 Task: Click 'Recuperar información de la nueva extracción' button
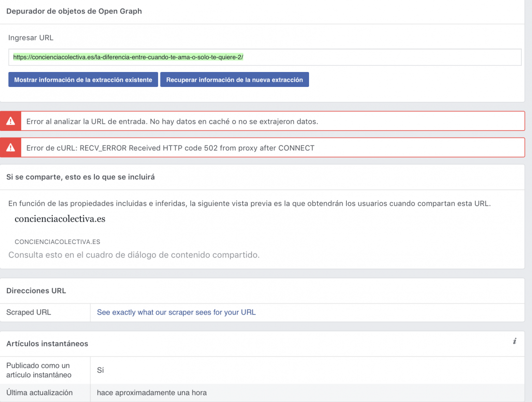click(235, 80)
